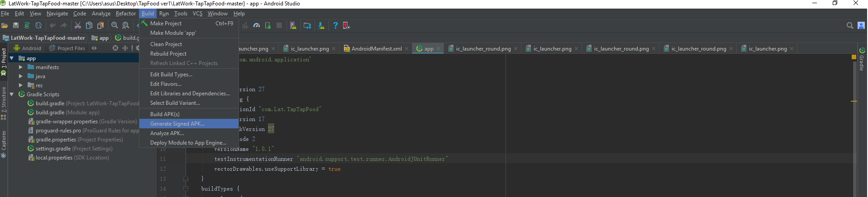
Task: Select settings.gradle (Project Settings) file
Action: (x=70, y=149)
